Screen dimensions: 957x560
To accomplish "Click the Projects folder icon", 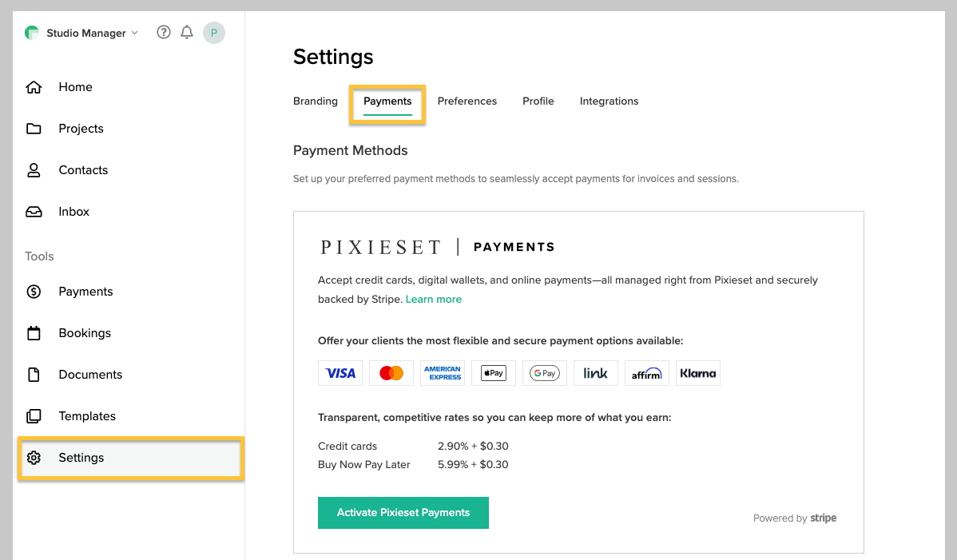I will pyautogui.click(x=34, y=129).
